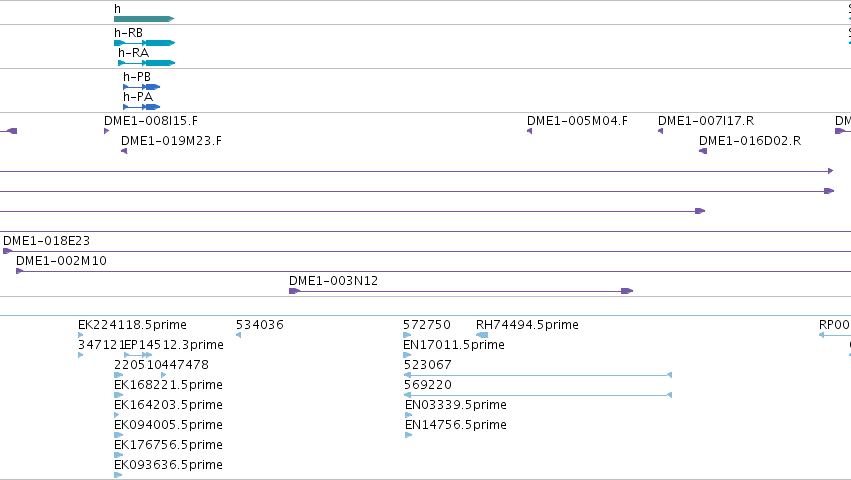
Task: Select DME1-008I15.F arrow marker
Action: [x=106, y=131]
